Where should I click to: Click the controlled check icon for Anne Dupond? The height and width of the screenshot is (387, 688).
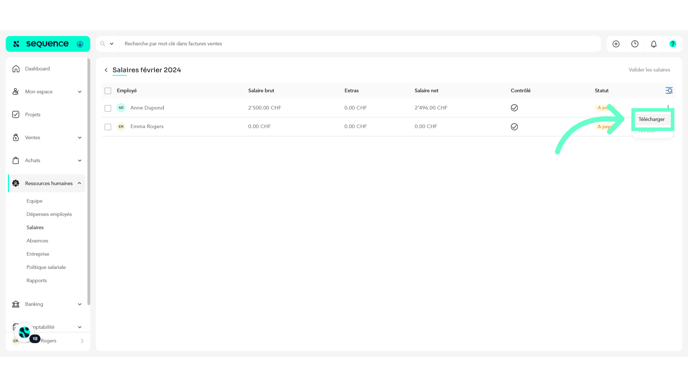(514, 108)
